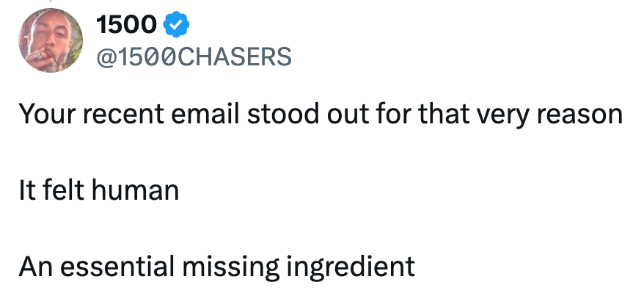Image resolution: width=644 pixels, height=307 pixels.
Task: Select the "It felt human" line
Action: pos(99,190)
